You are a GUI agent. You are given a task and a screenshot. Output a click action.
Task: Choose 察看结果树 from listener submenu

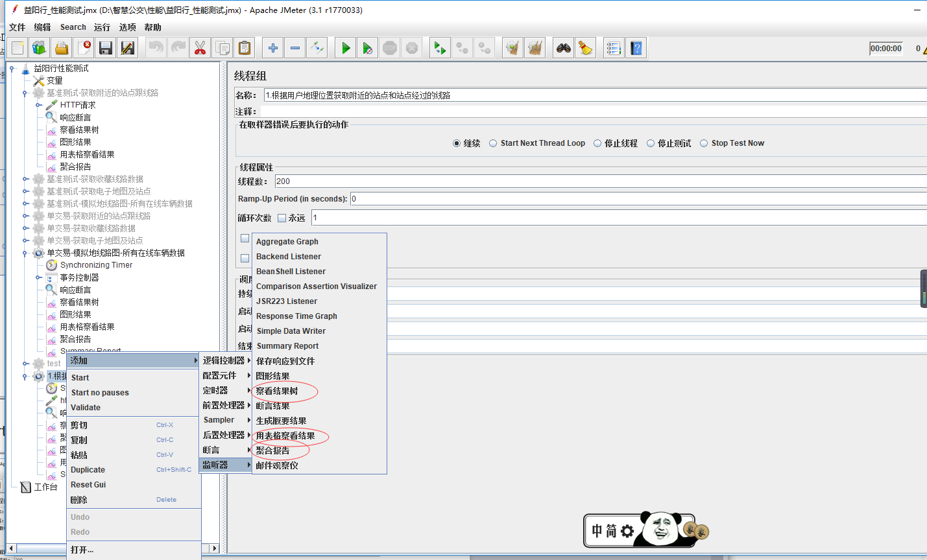point(277,391)
